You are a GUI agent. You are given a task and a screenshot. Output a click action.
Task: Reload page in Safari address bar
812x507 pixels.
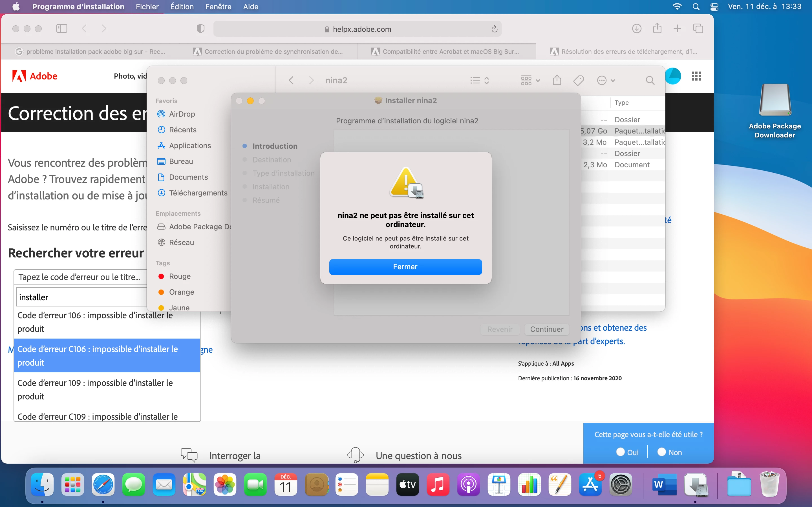pyautogui.click(x=494, y=29)
